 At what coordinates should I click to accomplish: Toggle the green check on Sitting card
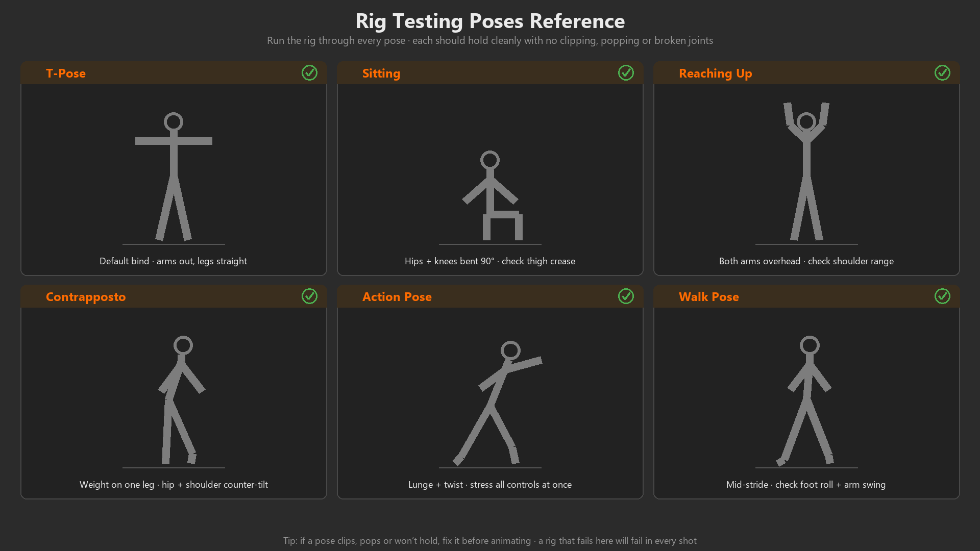pos(626,73)
